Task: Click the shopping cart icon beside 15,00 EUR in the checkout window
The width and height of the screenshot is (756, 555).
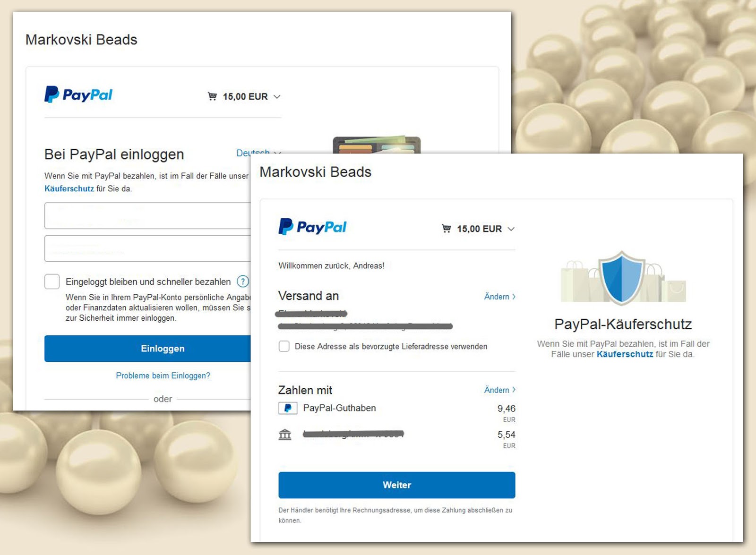Action: [446, 229]
